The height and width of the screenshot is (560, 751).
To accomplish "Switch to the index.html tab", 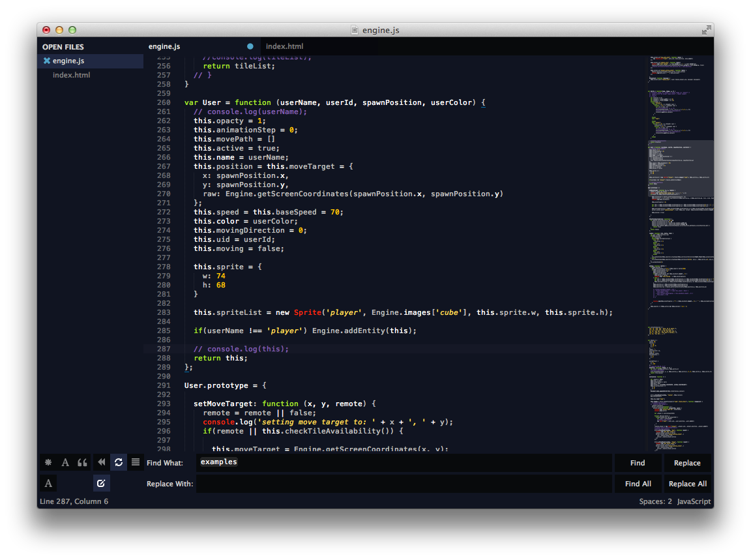I will tap(284, 46).
